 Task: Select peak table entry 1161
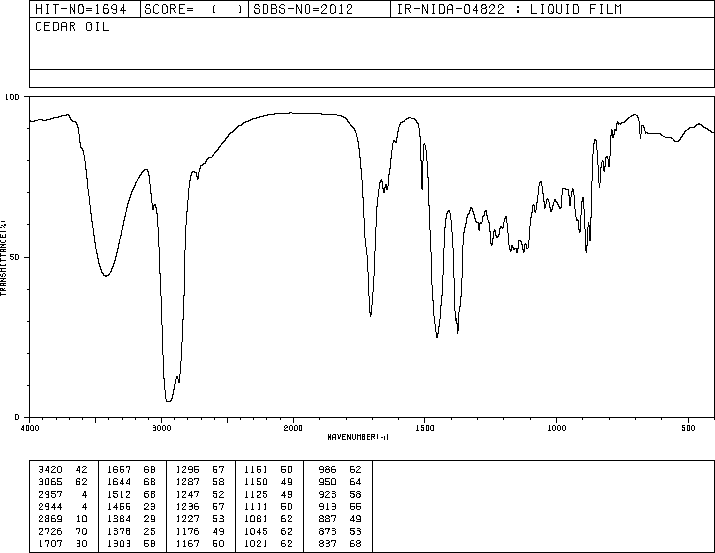pos(269,470)
